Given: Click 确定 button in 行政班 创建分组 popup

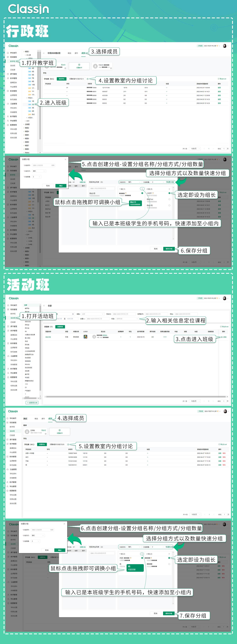Looking at the screenshot, I should pos(61,186).
